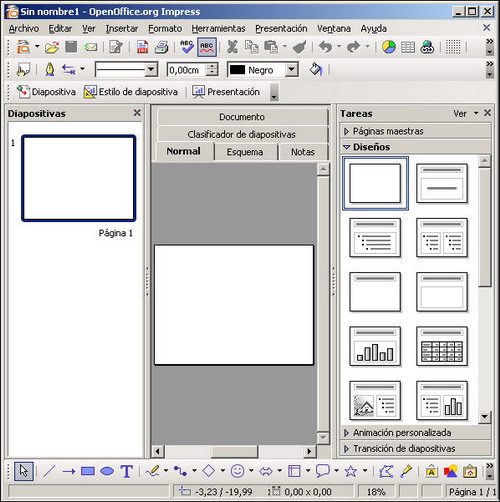The image size is (500, 502).
Task: Click the fill color bucket icon
Action: 315,70
